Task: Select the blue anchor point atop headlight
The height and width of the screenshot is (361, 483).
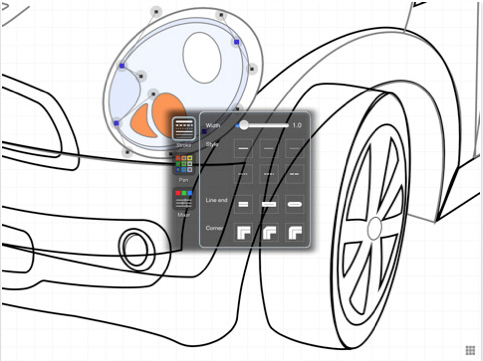Action: coord(236,42)
